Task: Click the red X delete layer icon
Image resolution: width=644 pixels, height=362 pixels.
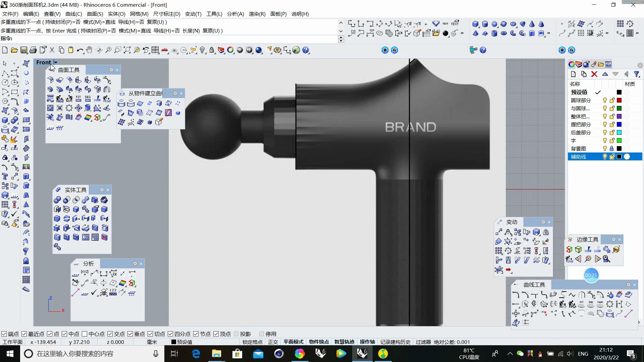Action: point(594,74)
